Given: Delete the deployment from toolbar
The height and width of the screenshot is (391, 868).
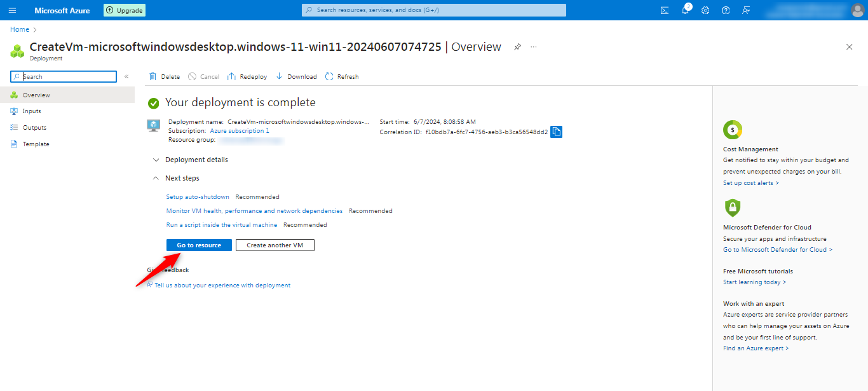Looking at the screenshot, I should [x=165, y=76].
